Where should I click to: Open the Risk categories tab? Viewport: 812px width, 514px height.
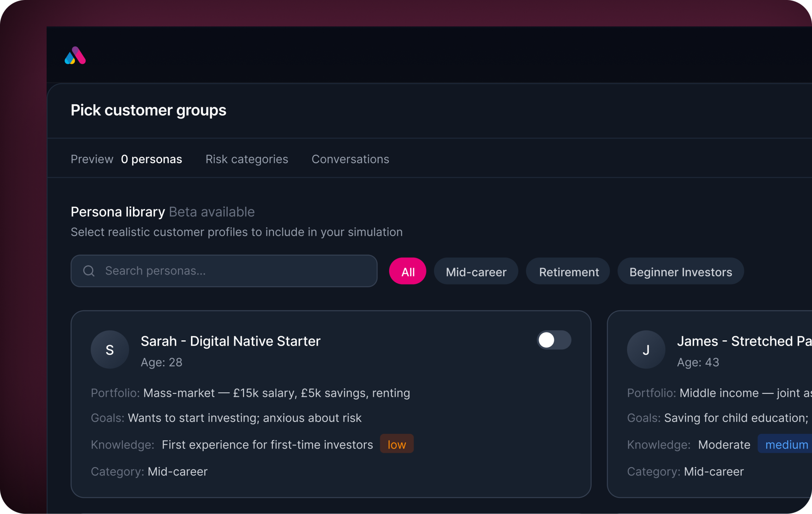(x=247, y=159)
